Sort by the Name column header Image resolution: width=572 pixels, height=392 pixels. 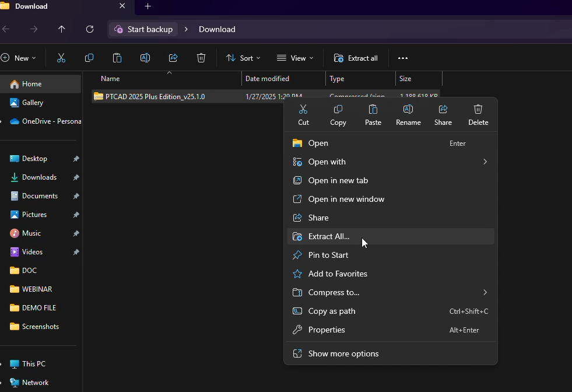pyautogui.click(x=167, y=79)
